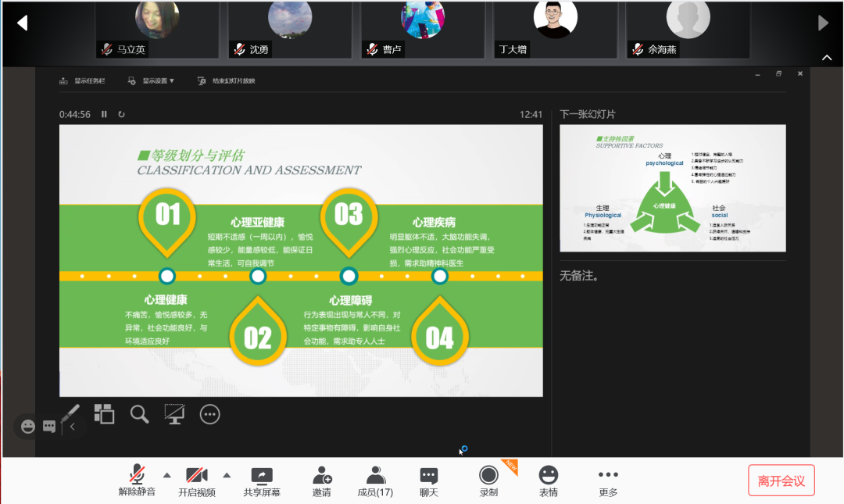Open the 更多 more options menu
This screenshot has height=504, width=844.
click(608, 475)
